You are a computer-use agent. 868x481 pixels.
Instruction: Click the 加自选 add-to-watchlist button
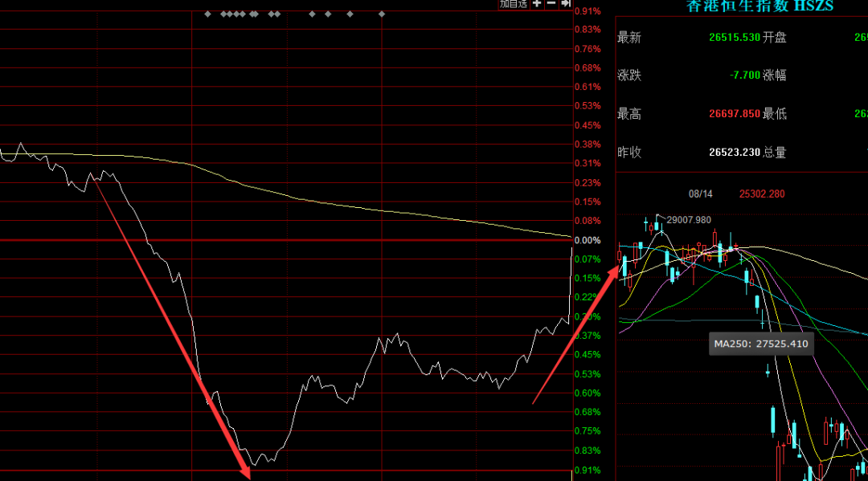[x=513, y=4]
